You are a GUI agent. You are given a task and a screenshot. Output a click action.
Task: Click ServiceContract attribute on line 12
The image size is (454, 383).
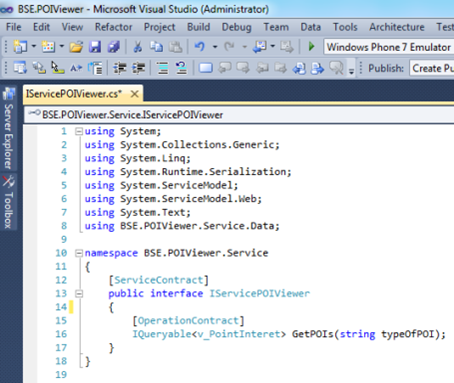(159, 280)
